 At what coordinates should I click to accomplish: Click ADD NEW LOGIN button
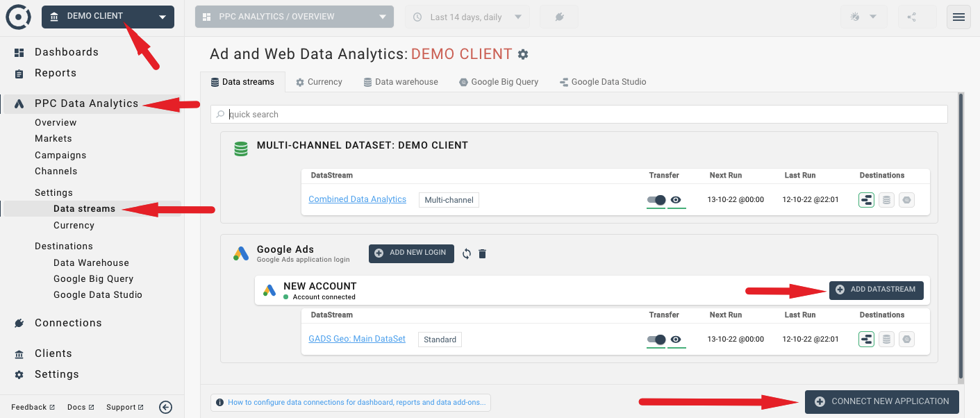click(x=411, y=253)
